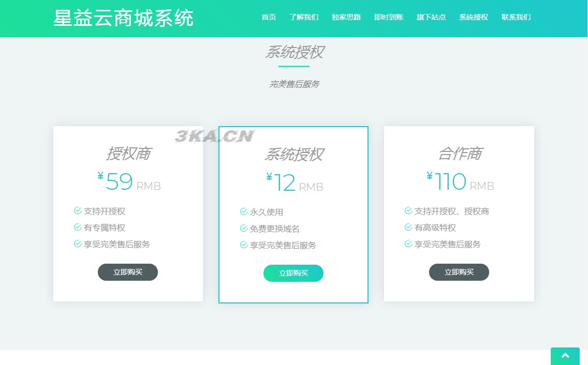Go to 了解我们 in navigation
The image size is (588, 365).
pos(304,17)
